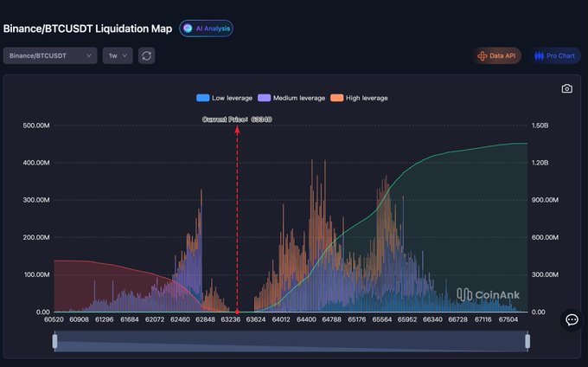Click the left axis 100.00M label
This screenshot has width=588, height=367.
pyautogui.click(x=36, y=274)
